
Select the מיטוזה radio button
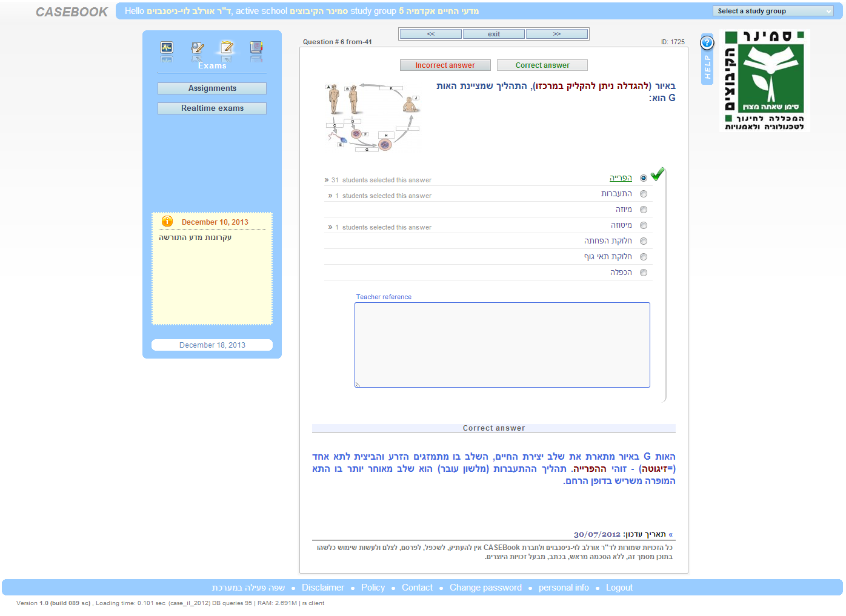(644, 225)
